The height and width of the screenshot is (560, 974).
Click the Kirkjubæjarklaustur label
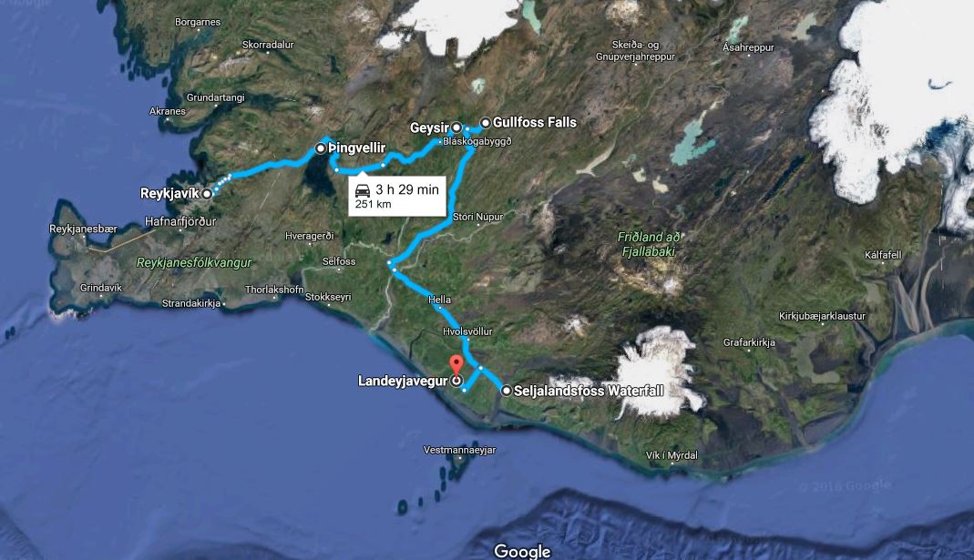tap(822, 316)
